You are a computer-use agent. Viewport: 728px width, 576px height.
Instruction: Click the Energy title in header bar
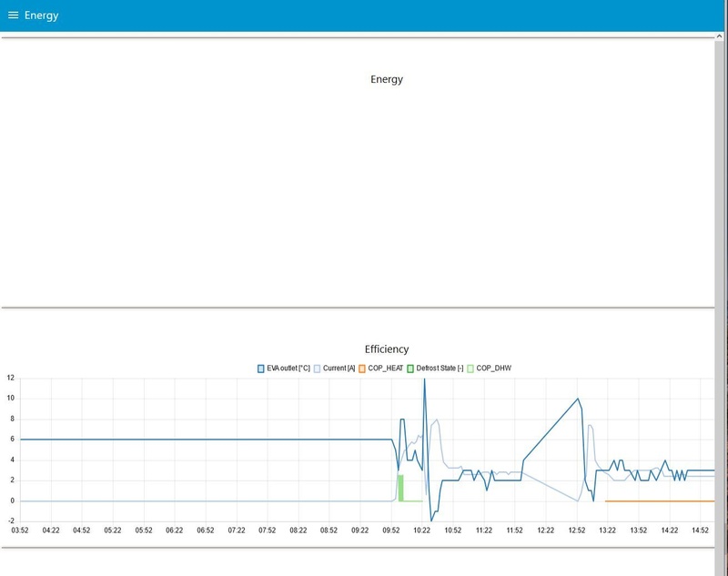coord(41,15)
